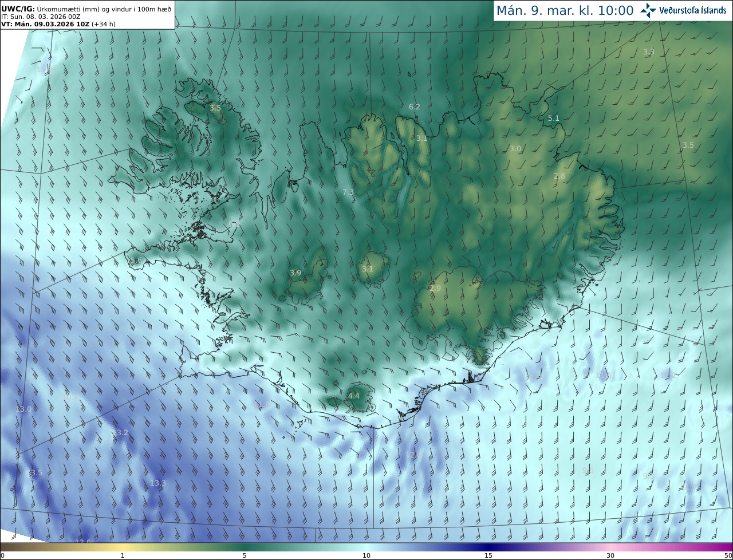The width and height of the screenshot is (733, 560).
Task: Click the 'Mán. 9. mar. kl. 10:00' timestamp
Action: point(565,10)
